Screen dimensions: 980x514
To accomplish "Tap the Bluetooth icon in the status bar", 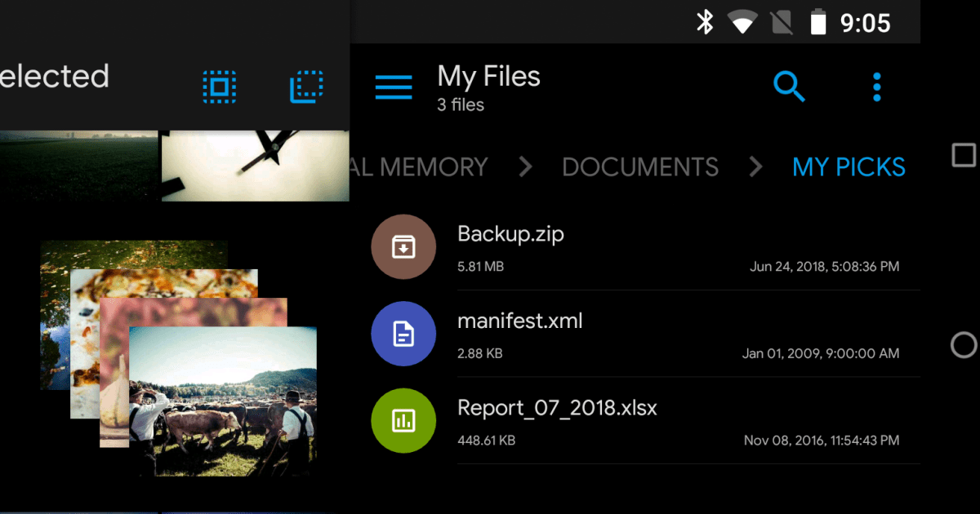I will 704,22.
